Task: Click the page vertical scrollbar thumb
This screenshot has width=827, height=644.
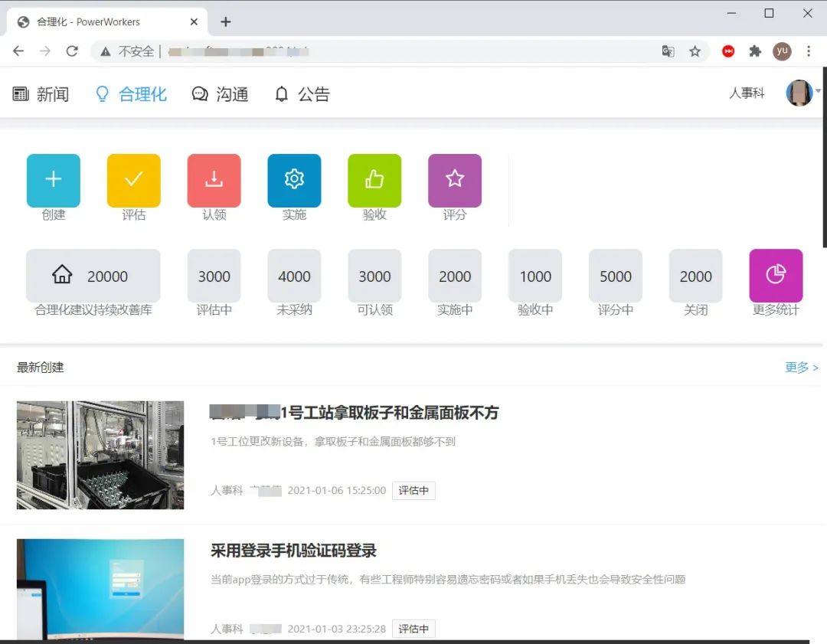Action: click(824, 157)
